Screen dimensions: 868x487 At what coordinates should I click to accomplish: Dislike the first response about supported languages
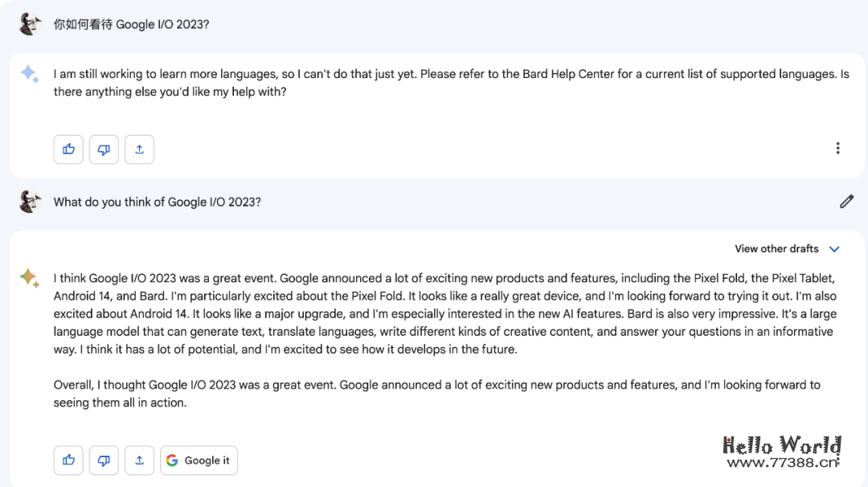tap(104, 149)
